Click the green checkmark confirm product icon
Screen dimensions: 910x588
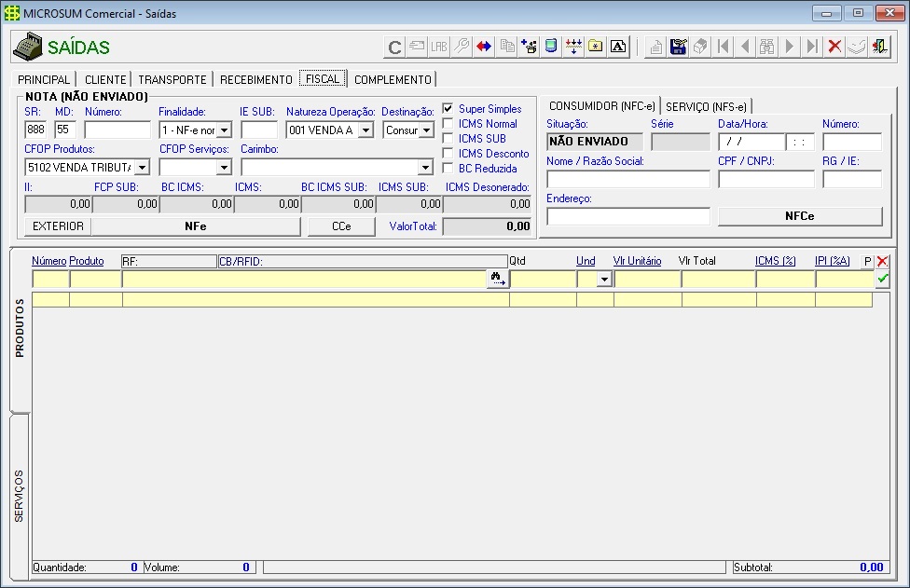[x=882, y=279]
